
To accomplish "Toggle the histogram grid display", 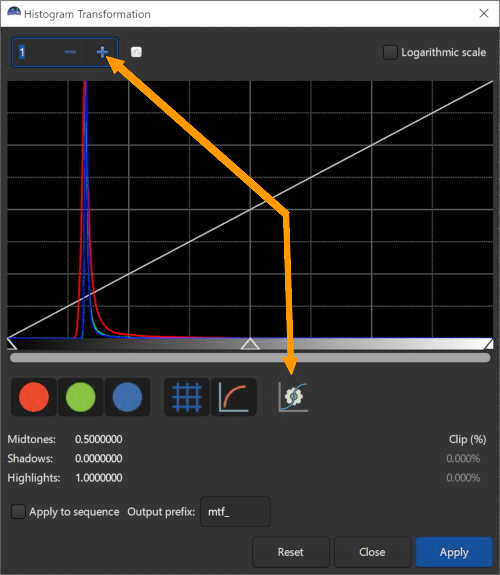I will coord(187,397).
